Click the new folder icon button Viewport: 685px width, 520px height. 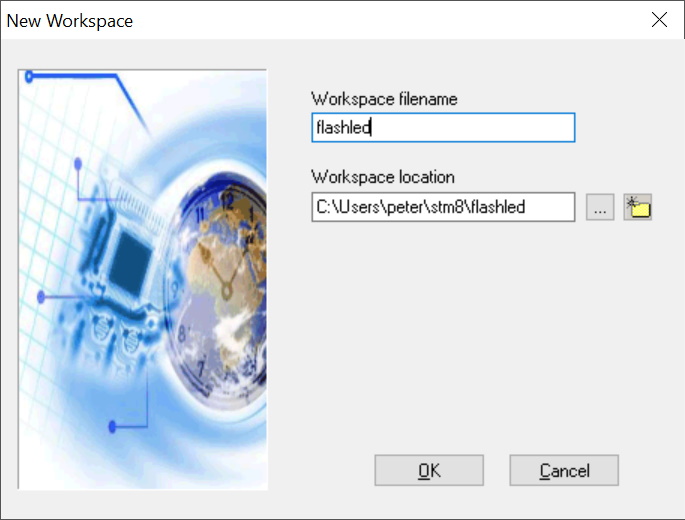(x=638, y=207)
